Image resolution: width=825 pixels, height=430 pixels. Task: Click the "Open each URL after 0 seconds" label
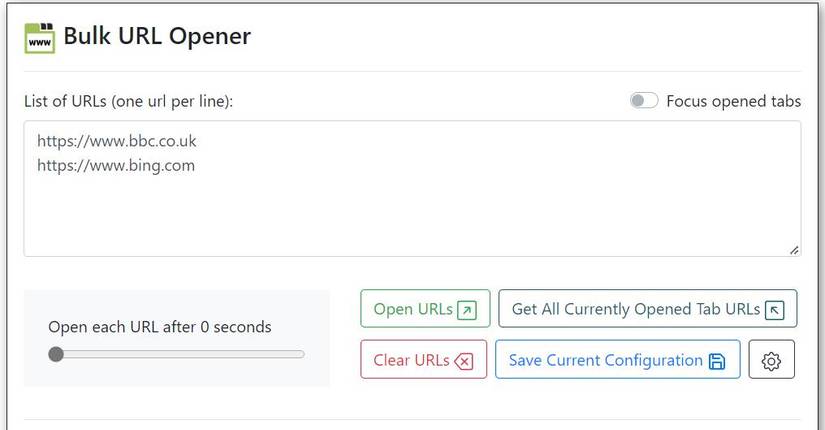[x=160, y=327]
